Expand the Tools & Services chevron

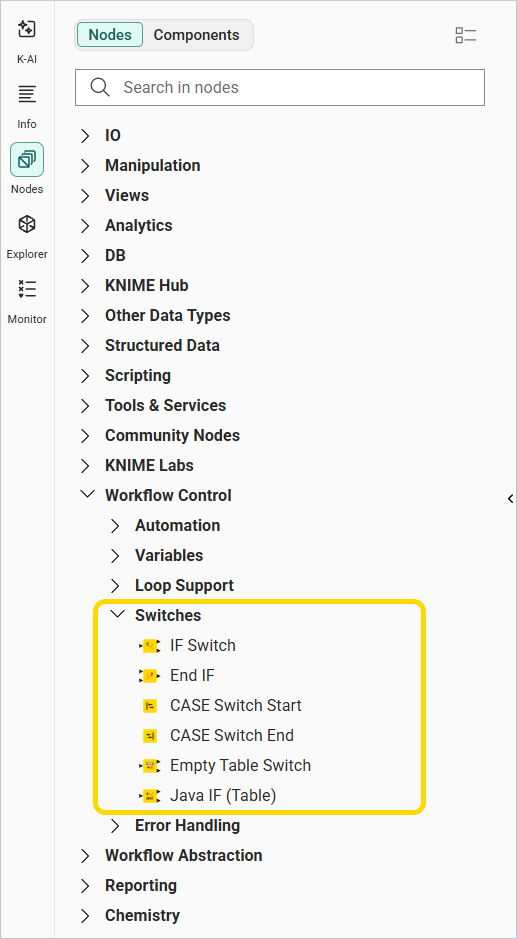pos(85,405)
